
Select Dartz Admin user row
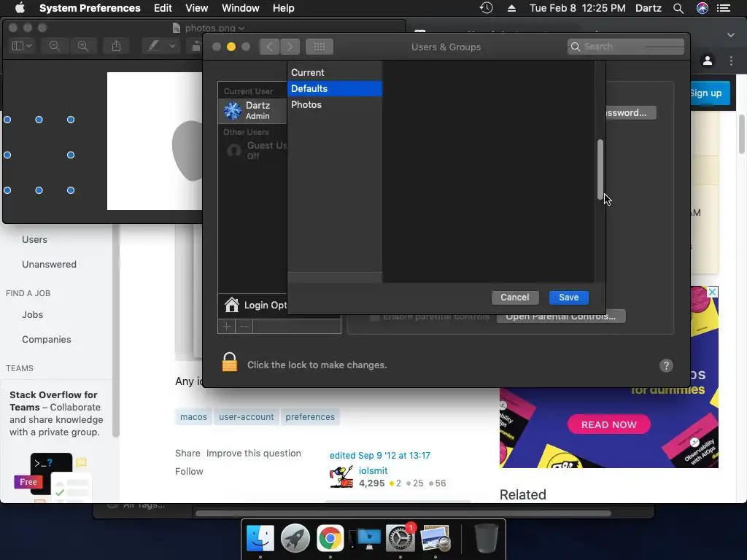(x=252, y=111)
